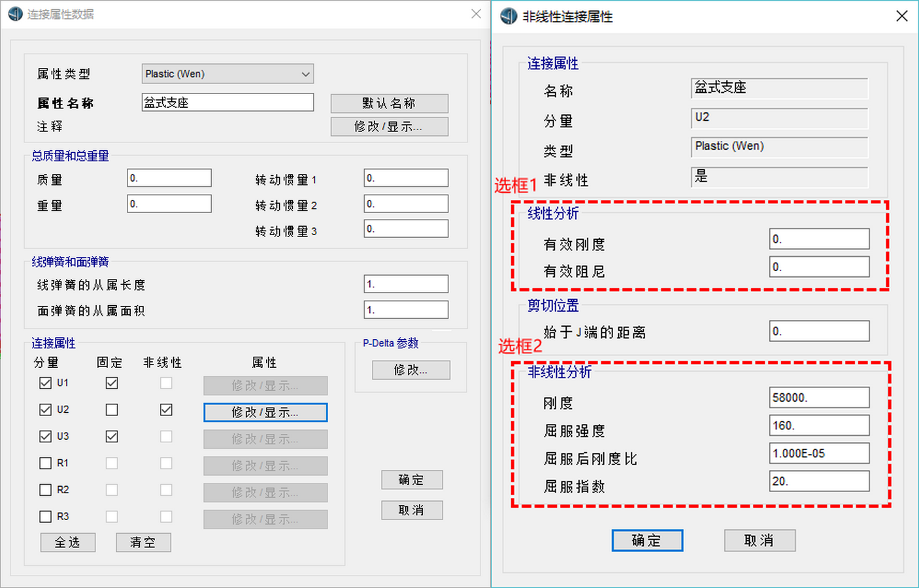Enable the R2 分量 checkbox
919x588 pixels.
coord(45,490)
